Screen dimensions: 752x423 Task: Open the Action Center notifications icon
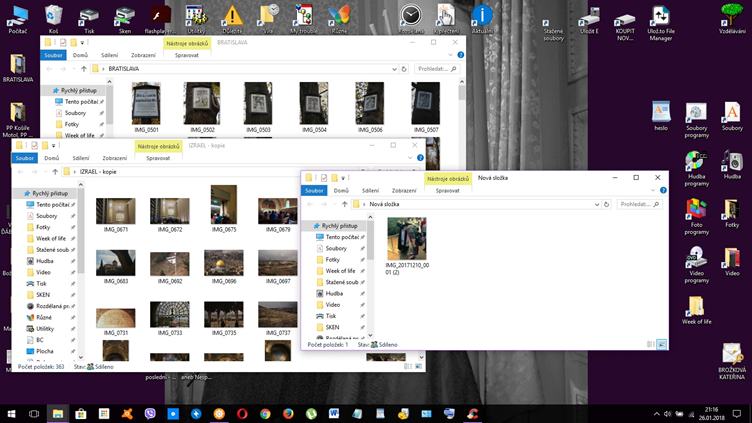point(737,413)
